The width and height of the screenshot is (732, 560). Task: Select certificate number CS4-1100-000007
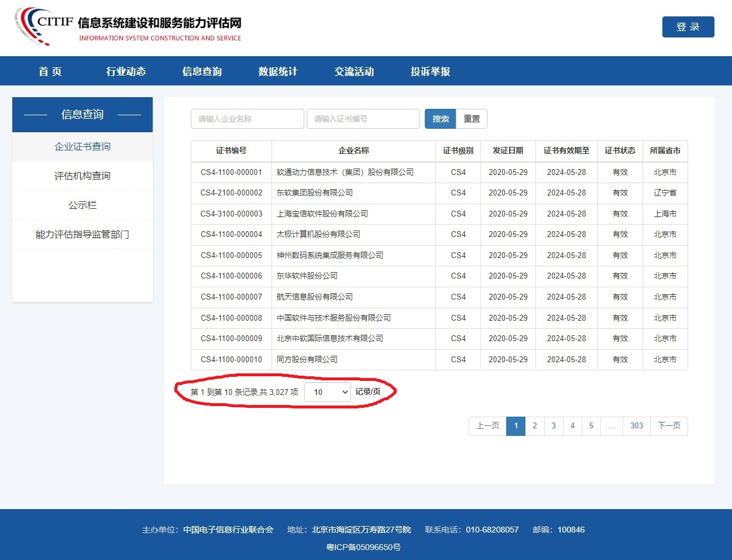pyautogui.click(x=232, y=297)
